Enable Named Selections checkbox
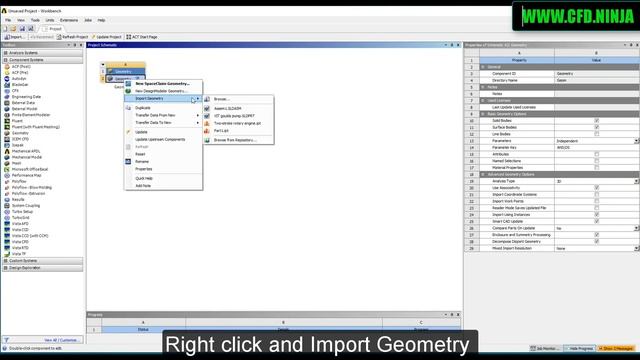Image resolution: width=640 pixels, height=360 pixels. 596,161
